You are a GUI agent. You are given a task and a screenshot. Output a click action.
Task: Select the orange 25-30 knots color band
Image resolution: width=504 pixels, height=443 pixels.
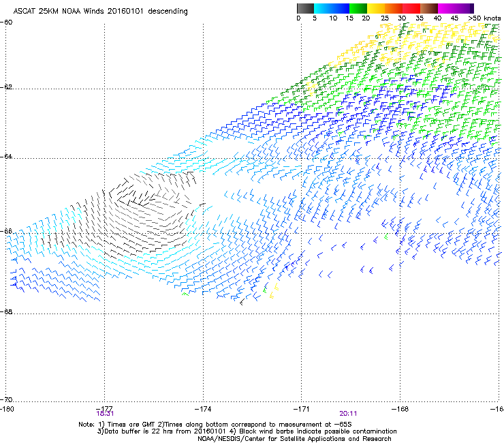[x=394, y=8]
